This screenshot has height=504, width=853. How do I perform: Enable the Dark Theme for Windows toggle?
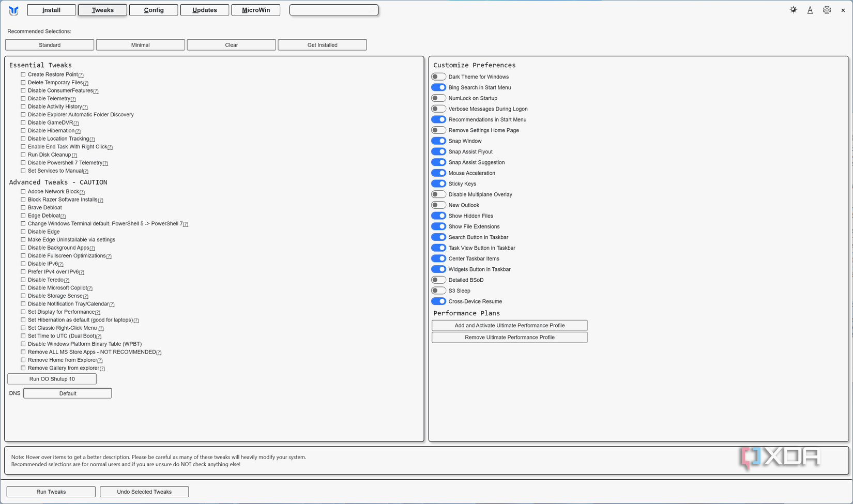pos(438,77)
